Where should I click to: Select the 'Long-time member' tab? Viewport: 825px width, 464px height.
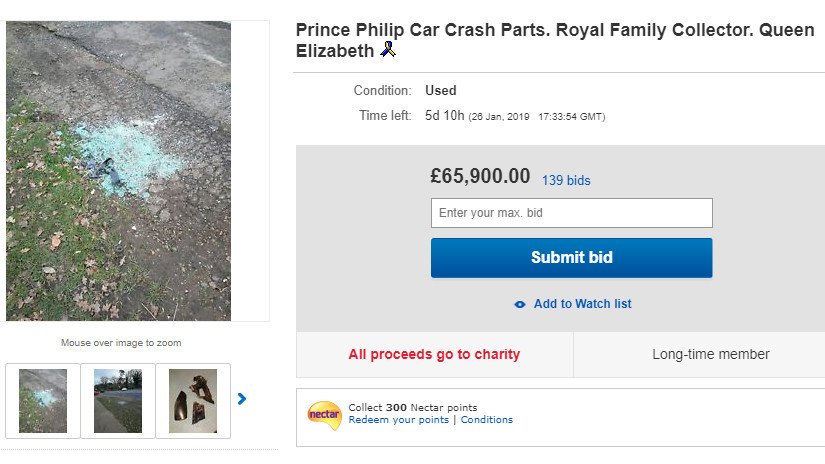(x=710, y=354)
